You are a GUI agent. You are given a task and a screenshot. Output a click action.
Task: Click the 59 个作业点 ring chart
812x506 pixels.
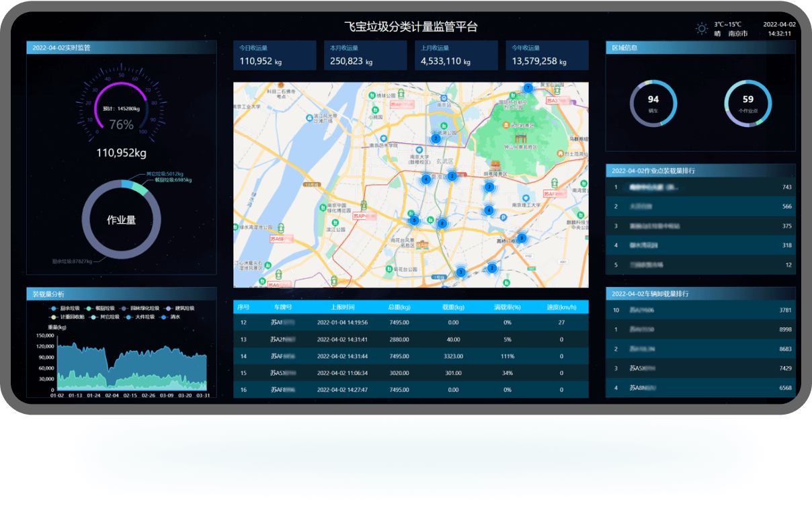748,103
